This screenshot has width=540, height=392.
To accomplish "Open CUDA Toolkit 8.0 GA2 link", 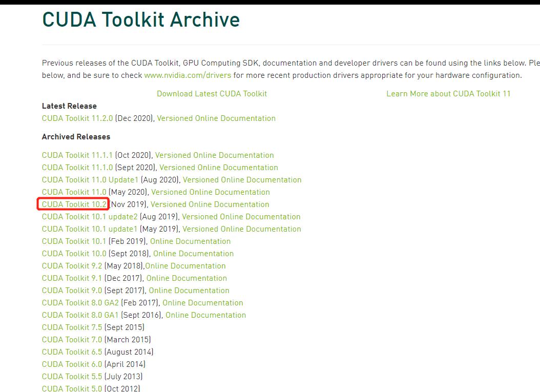I will point(80,303).
